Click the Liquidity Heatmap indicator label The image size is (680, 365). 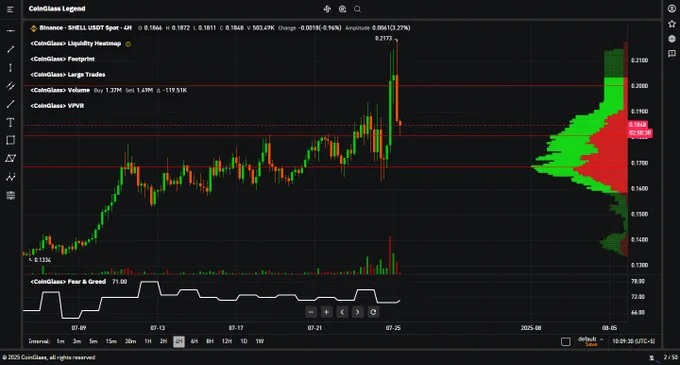point(75,43)
